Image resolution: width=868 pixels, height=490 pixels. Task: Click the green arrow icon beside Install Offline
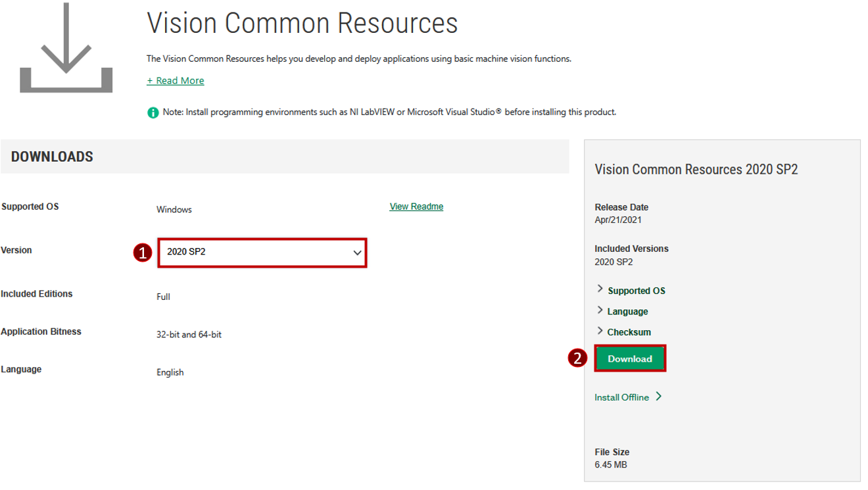coord(660,397)
